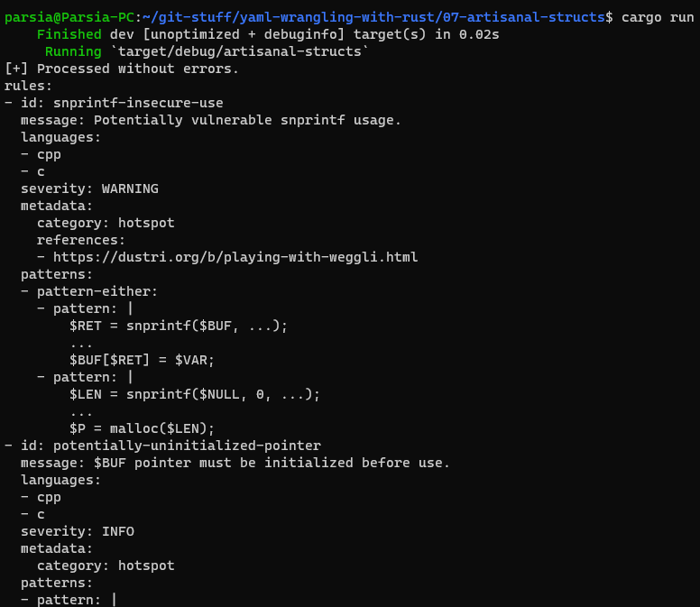This screenshot has height=607, width=700.
Task: Click the green 'Running' status word
Action: coord(72,51)
